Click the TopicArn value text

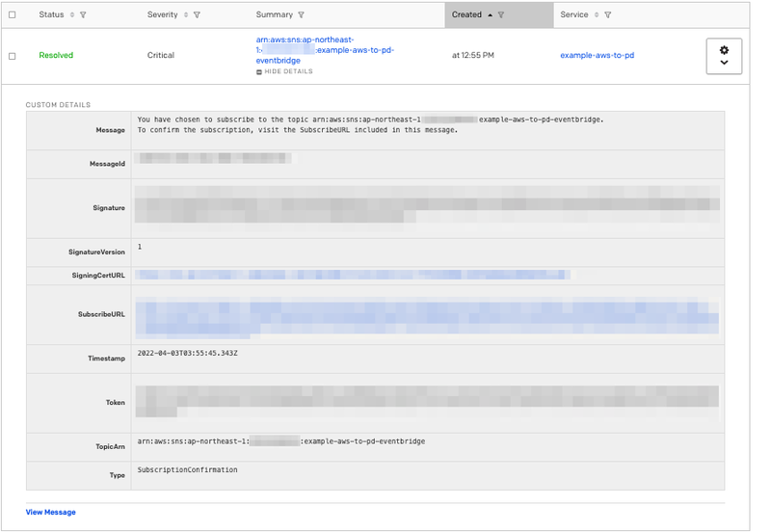click(281, 441)
